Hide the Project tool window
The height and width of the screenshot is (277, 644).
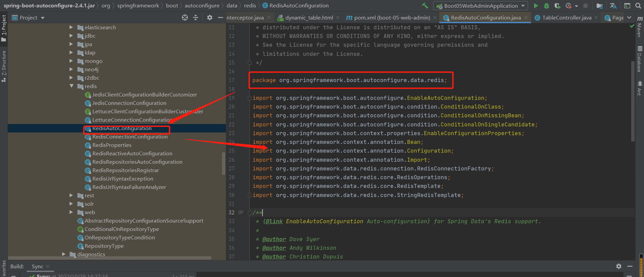click(x=220, y=17)
